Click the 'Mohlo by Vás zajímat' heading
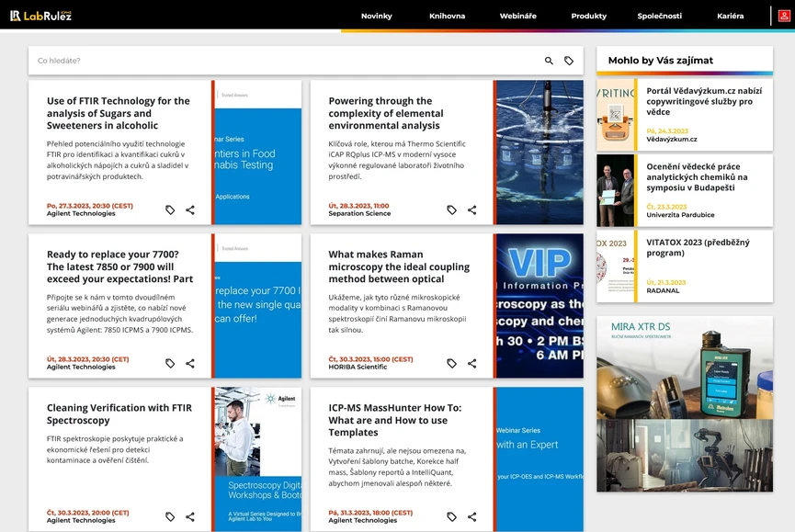 (660, 61)
